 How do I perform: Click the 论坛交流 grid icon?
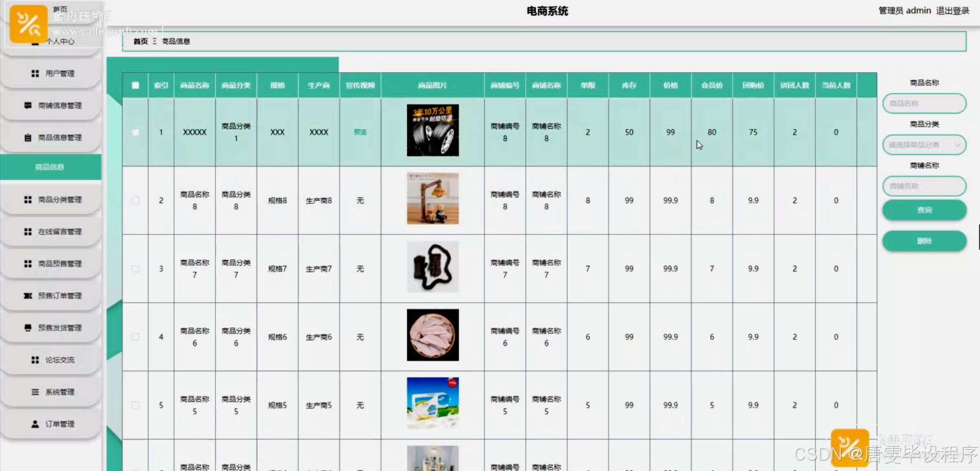(x=35, y=359)
